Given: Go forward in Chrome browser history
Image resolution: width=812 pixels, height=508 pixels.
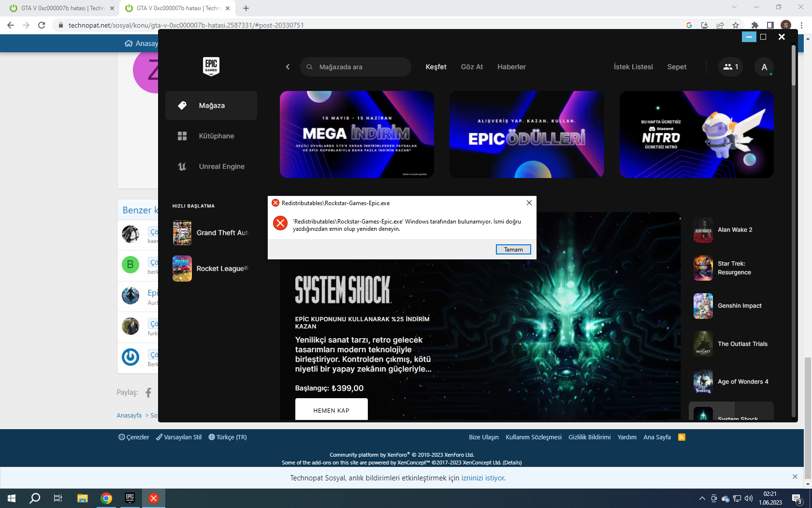Looking at the screenshot, I should [x=26, y=25].
